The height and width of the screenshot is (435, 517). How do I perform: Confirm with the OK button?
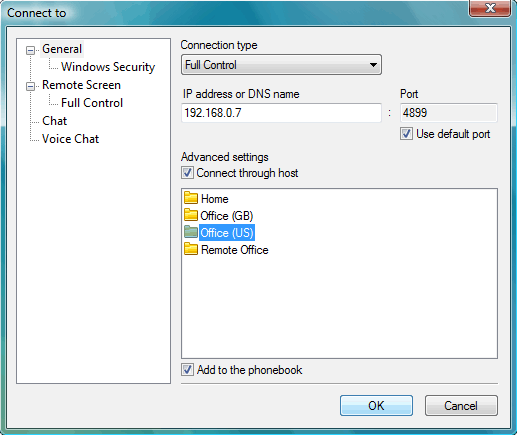click(376, 406)
